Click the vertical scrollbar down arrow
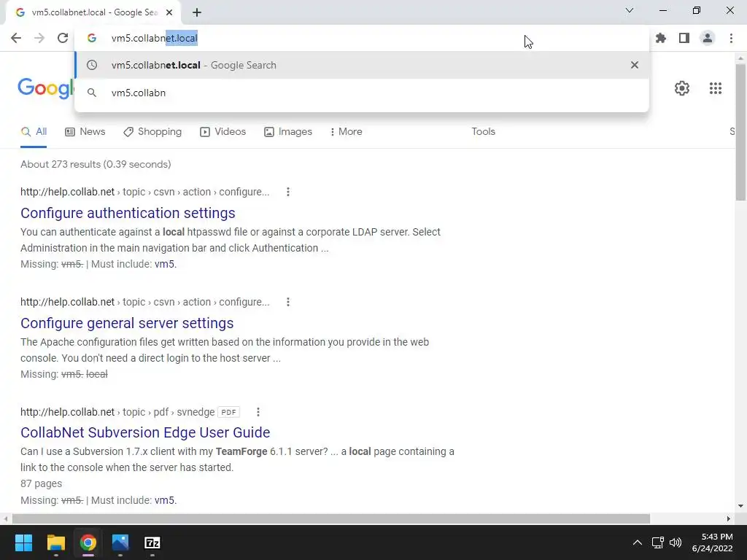Viewport: 747px width, 560px height. click(x=740, y=506)
